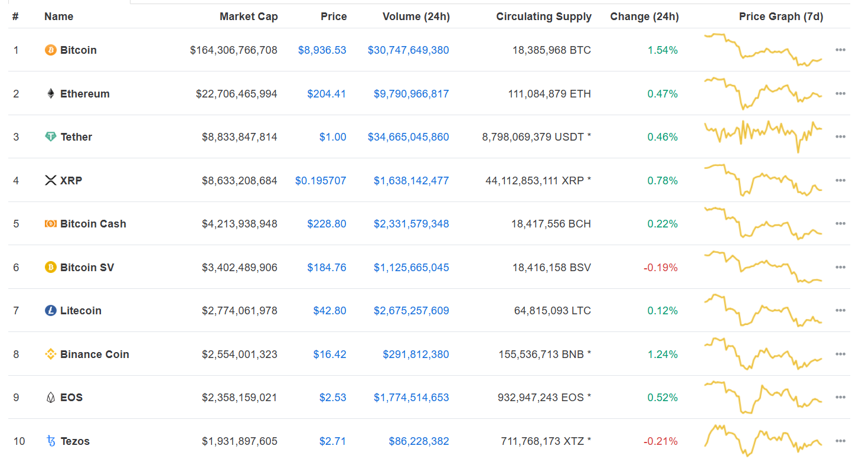Click Bitcoin change 1.54%
This screenshot has height=462, width=868.
pos(663,50)
